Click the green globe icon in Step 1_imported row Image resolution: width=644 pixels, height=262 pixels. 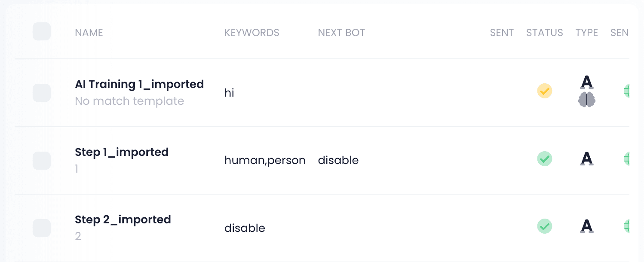coord(626,159)
